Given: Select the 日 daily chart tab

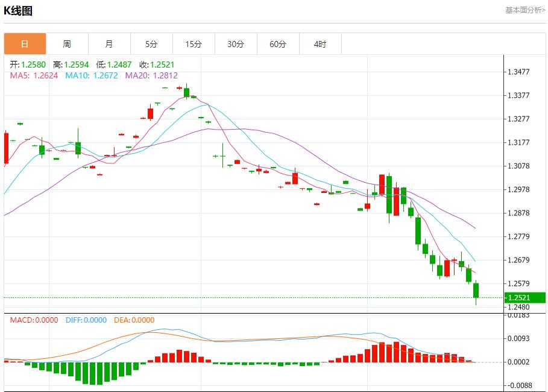Looking at the screenshot, I should coord(25,44).
